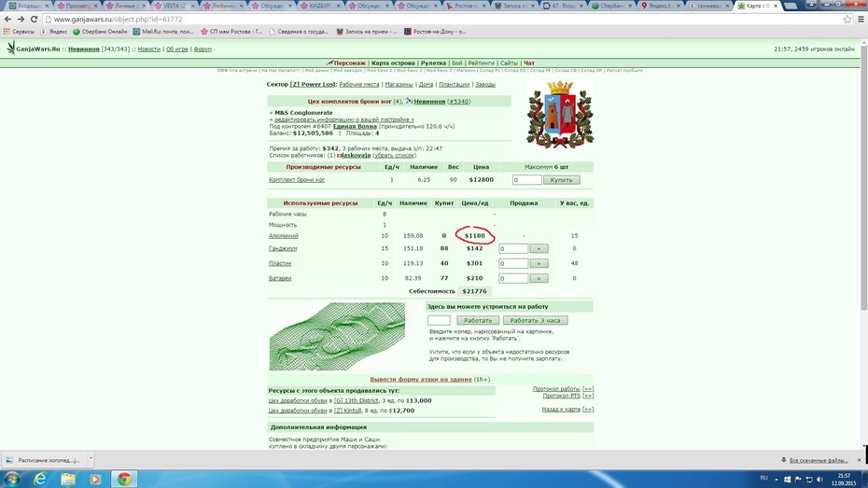Click the volume icon in system tray

(x=819, y=480)
